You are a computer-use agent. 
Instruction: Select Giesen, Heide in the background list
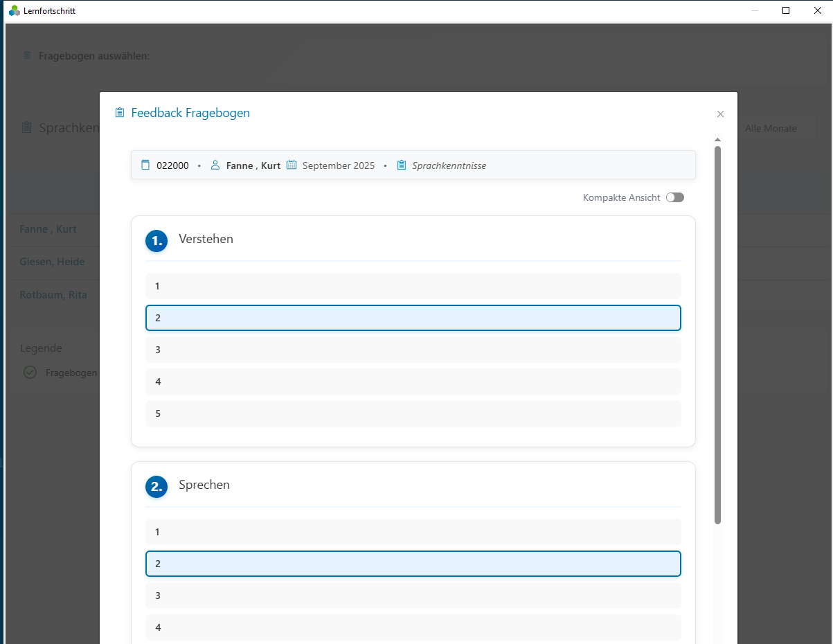tap(52, 262)
